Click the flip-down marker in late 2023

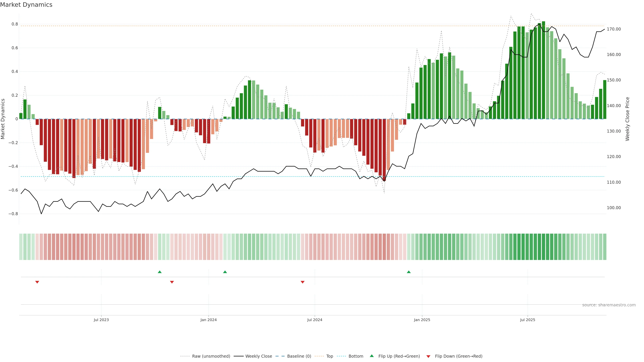[x=172, y=282]
